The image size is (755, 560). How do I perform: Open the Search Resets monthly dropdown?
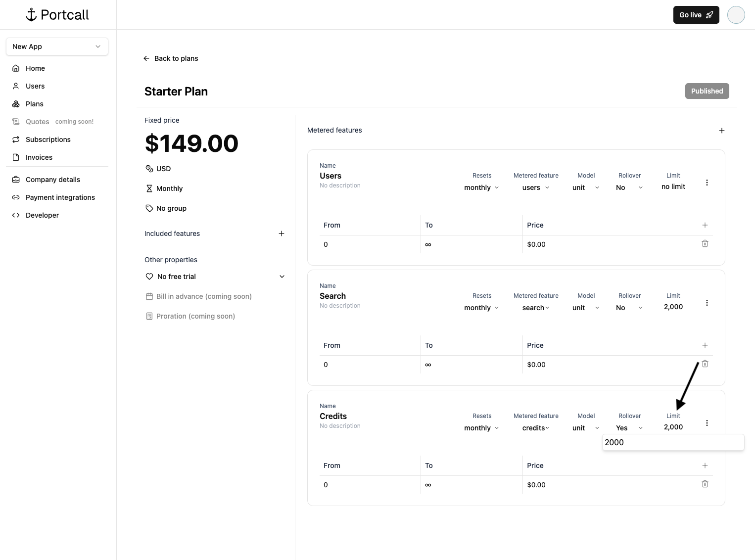click(481, 308)
